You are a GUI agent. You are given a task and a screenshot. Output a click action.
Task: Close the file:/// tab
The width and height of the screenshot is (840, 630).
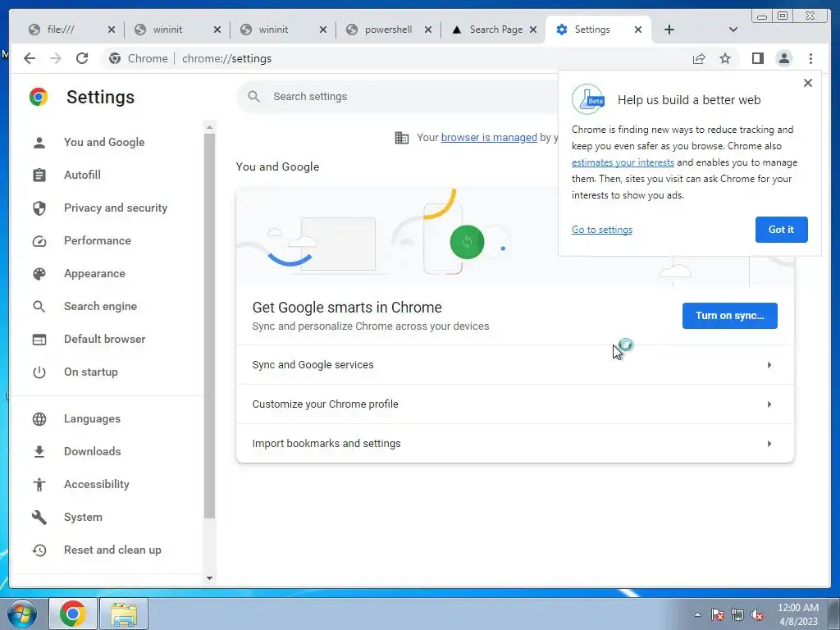point(111,30)
